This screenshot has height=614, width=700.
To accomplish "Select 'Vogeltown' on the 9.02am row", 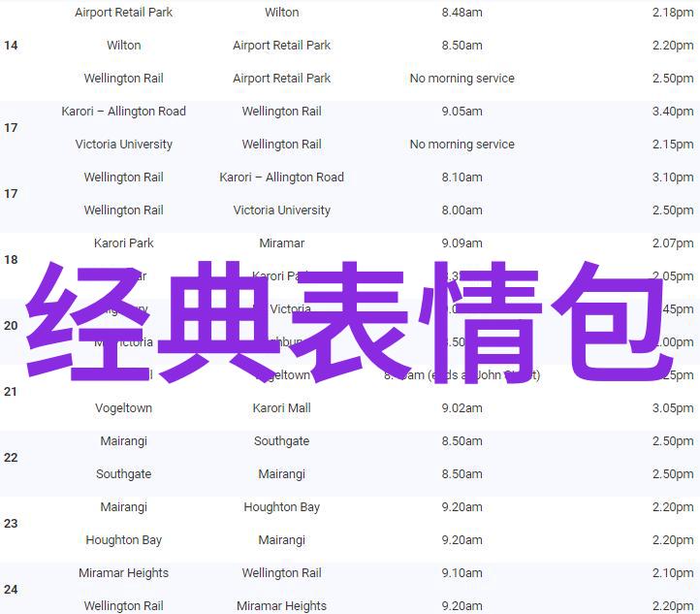I will pyautogui.click(x=124, y=408).
